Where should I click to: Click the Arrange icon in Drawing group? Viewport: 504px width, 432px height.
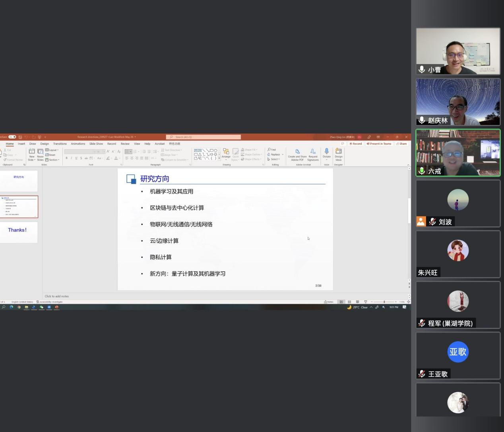point(226,152)
